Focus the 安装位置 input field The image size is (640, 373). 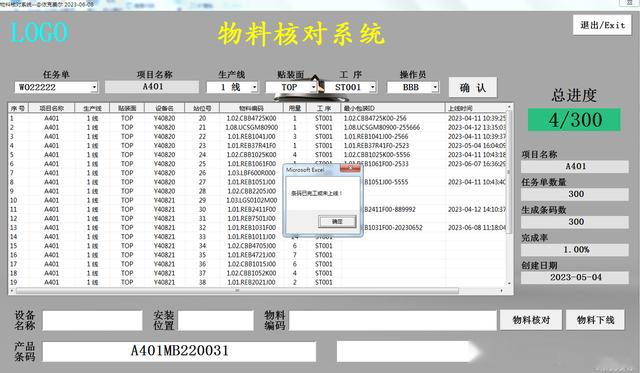click(x=216, y=321)
